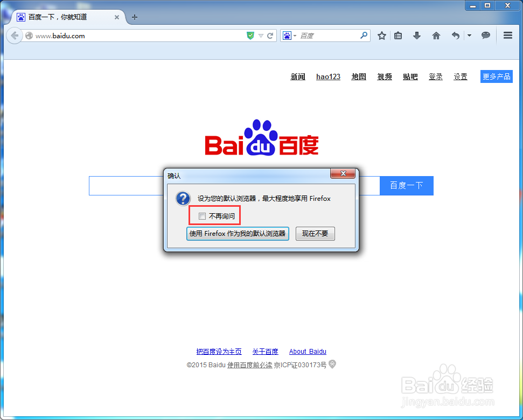
Task: Click the speech bubble icon on toolbar
Action: [485, 35]
